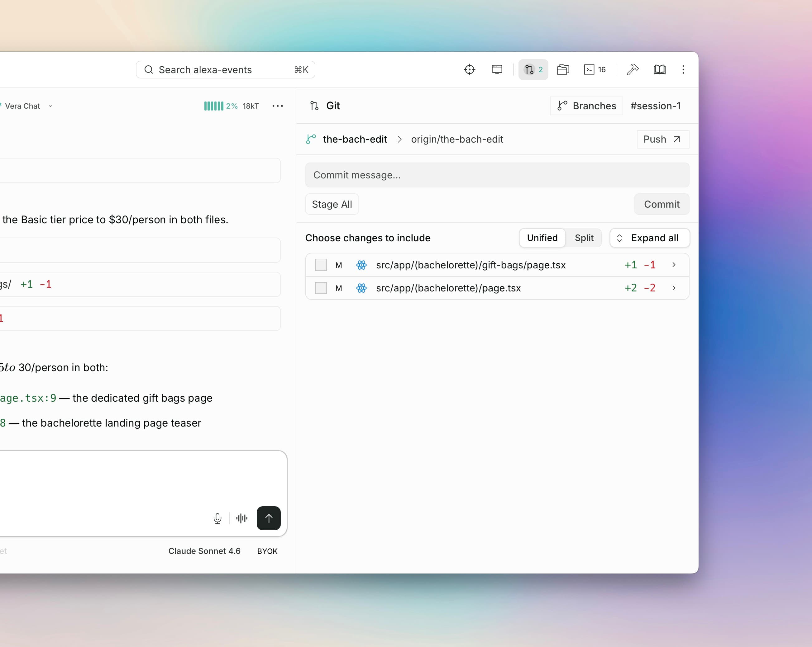Open the terminal panel showing 16 sessions
The height and width of the screenshot is (647, 812).
click(594, 70)
